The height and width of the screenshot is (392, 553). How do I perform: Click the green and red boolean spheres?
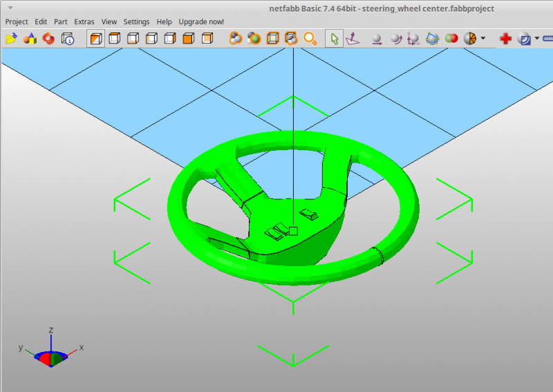[451, 38]
